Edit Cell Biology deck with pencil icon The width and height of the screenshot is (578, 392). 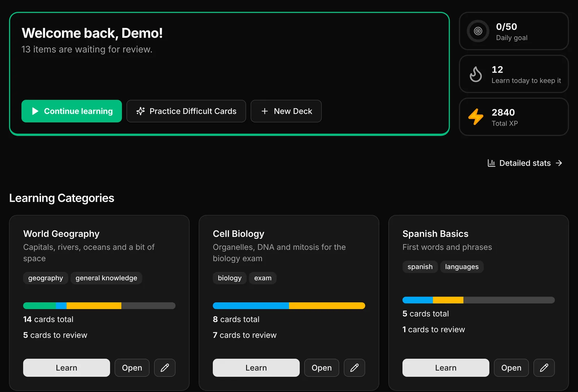354,368
